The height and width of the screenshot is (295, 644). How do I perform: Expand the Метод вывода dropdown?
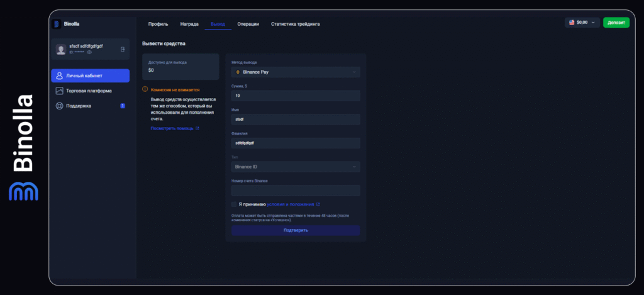[296, 72]
